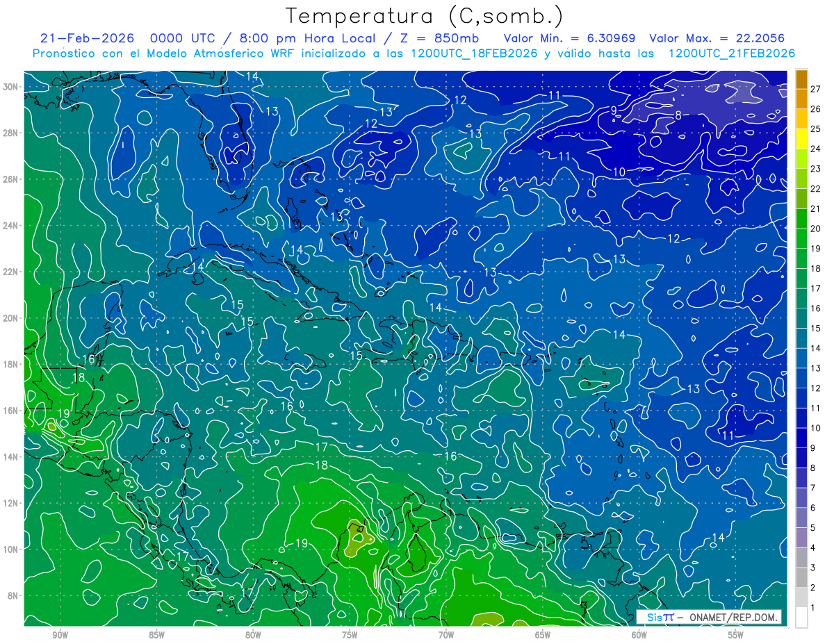Image resolution: width=834 pixels, height=644 pixels.
Task: Click the "75W" longitude axis label
Action: click(350, 636)
